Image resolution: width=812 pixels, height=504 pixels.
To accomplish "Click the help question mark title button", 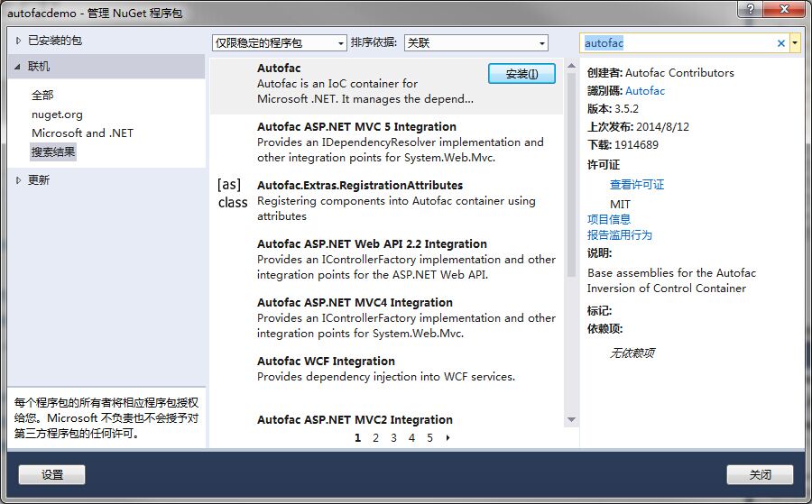I will click(x=751, y=9).
